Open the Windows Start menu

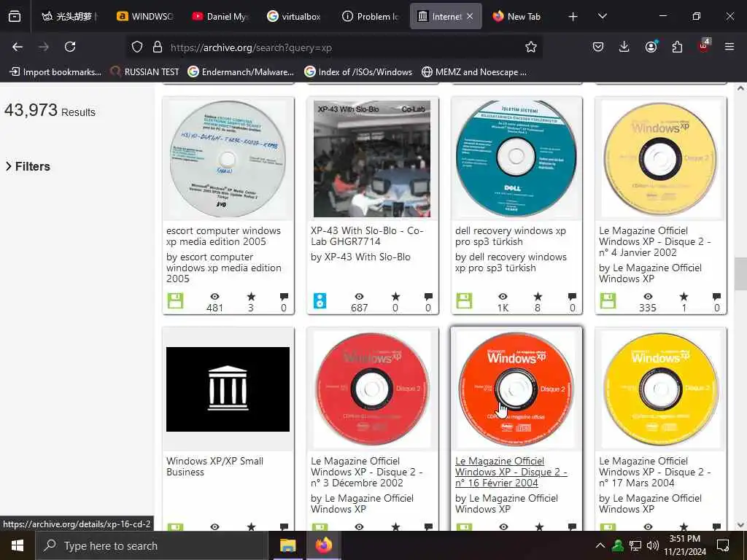tap(18, 545)
